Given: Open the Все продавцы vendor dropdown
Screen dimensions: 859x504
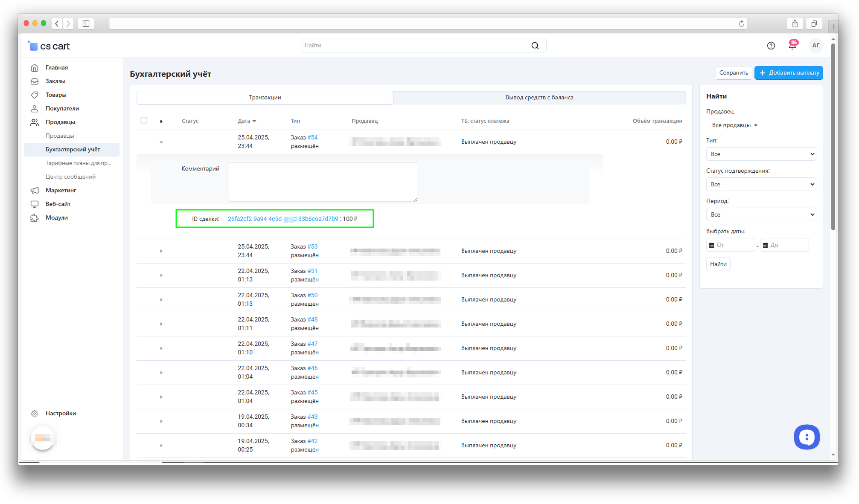Looking at the screenshot, I should 734,125.
